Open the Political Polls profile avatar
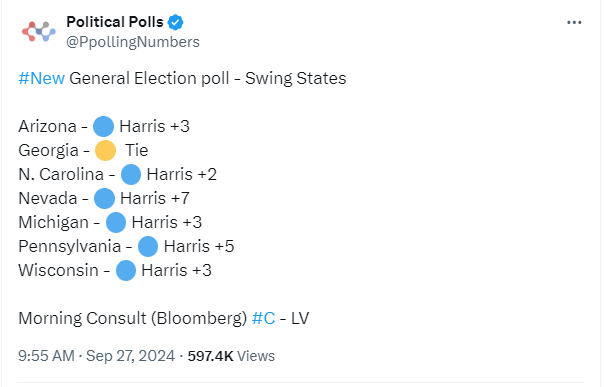The image size is (604, 387). coord(39,32)
